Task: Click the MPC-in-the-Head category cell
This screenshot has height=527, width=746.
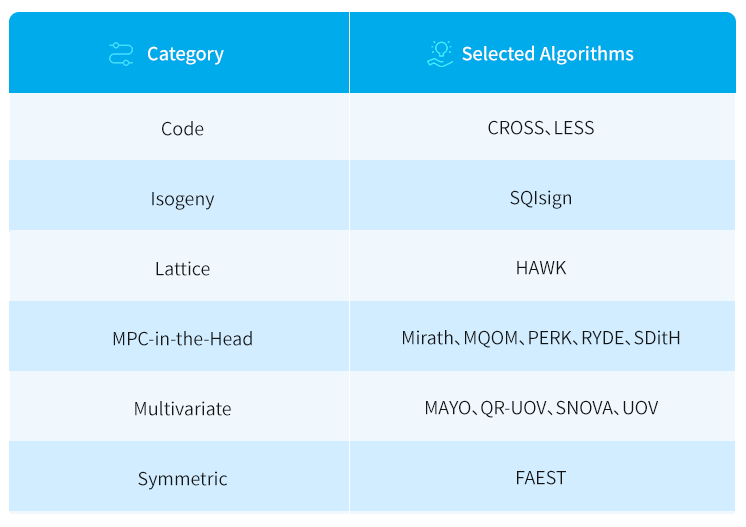Action: point(179,336)
